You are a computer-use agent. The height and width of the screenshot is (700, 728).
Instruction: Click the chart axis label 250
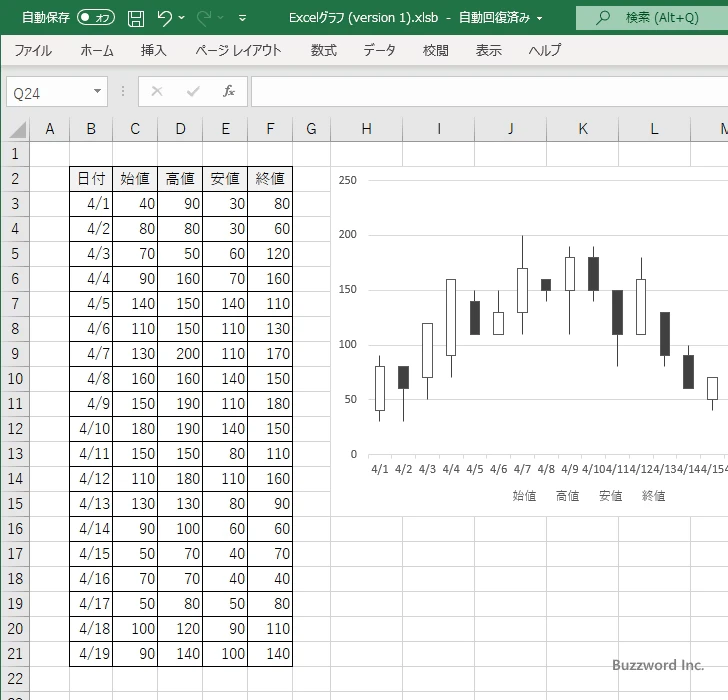click(347, 180)
